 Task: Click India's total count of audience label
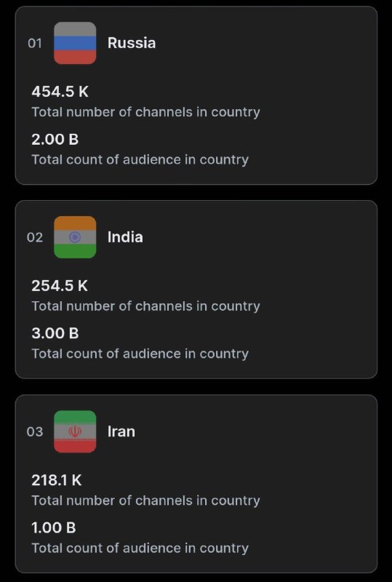point(140,354)
